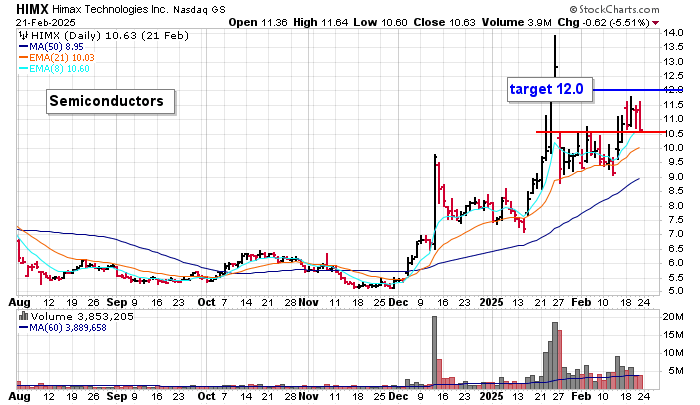Click the 5M volume axis label
The image size is (700, 405).
point(676,371)
